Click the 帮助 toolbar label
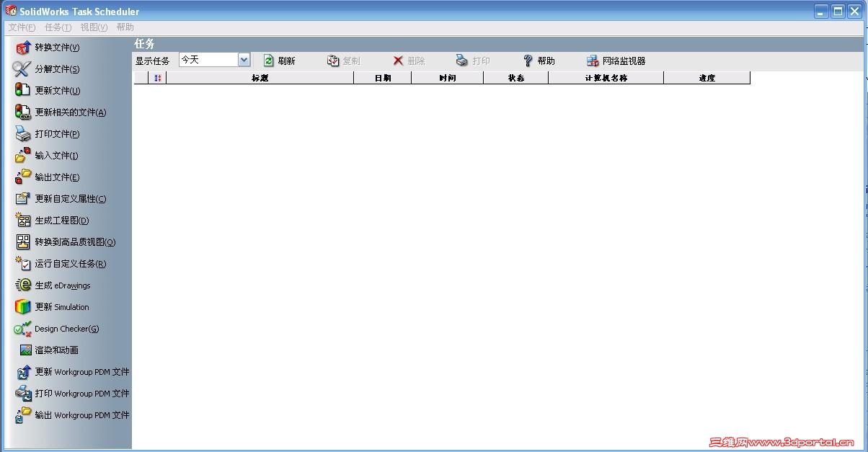Screen dimensions: 868x452 (x=546, y=61)
